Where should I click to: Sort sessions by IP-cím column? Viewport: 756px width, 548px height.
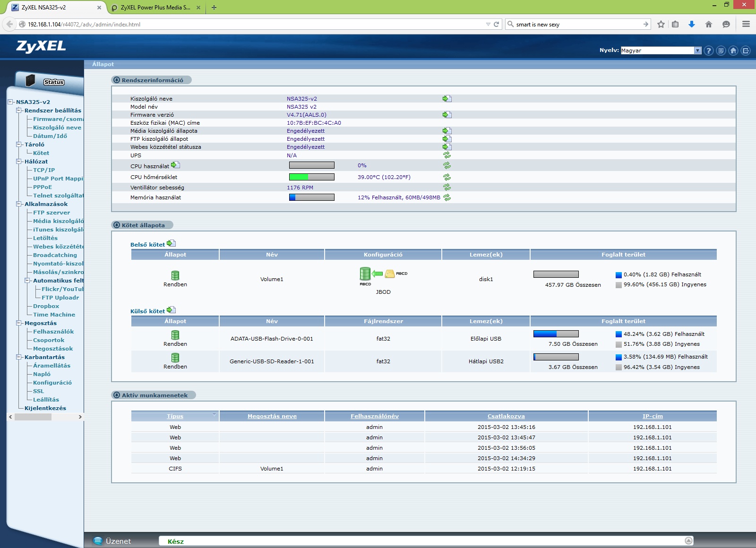coord(653,416)
